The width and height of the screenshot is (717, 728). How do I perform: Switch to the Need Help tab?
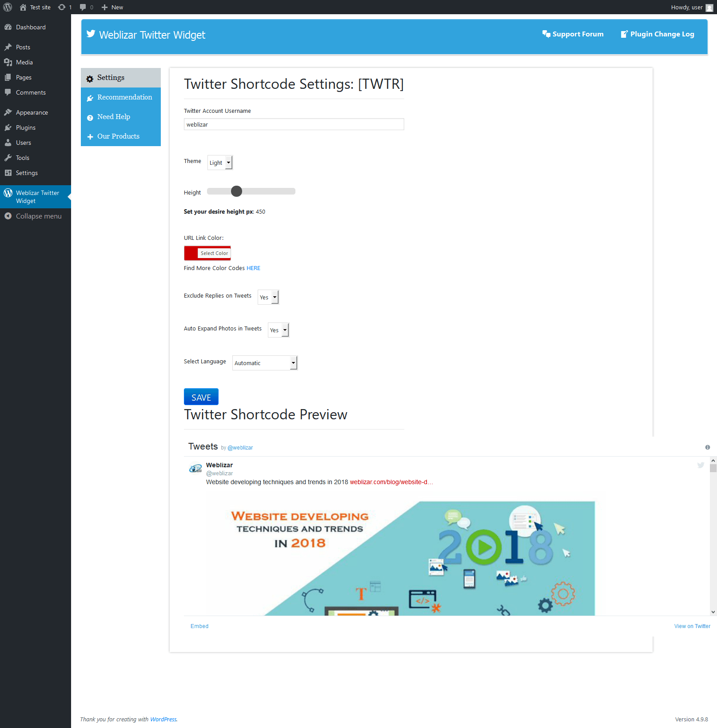click(x=121, y=117)
